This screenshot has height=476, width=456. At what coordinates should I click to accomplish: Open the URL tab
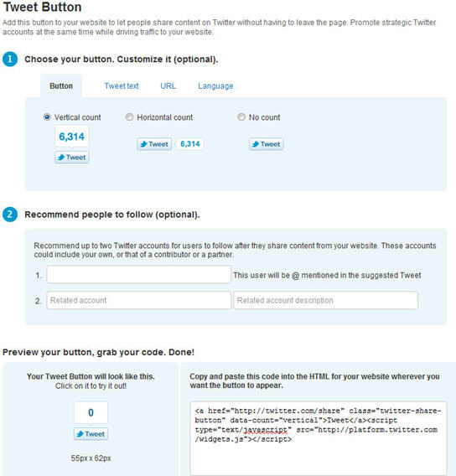pyautogui.click(x=168, y=86)
